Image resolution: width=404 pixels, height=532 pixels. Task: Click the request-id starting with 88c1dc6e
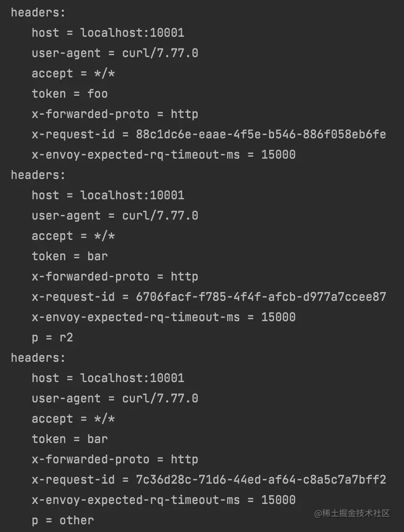tap(261, 134)
